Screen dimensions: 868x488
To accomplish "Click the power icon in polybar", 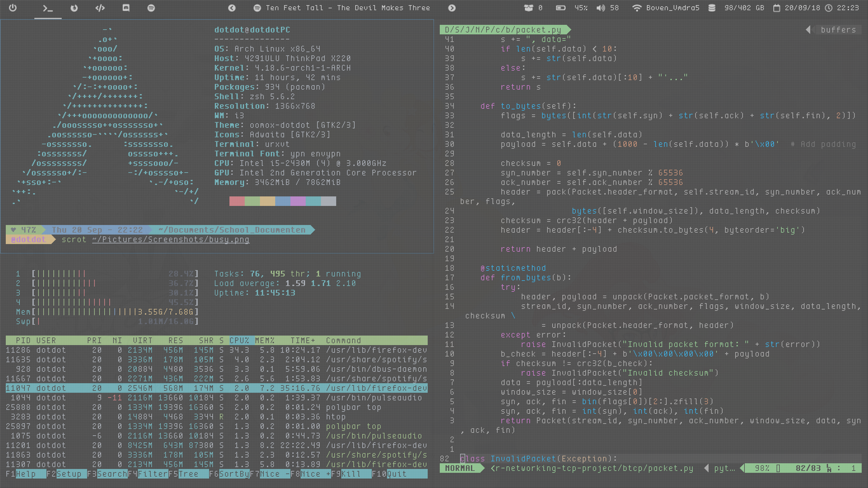I will coord(13,8).
